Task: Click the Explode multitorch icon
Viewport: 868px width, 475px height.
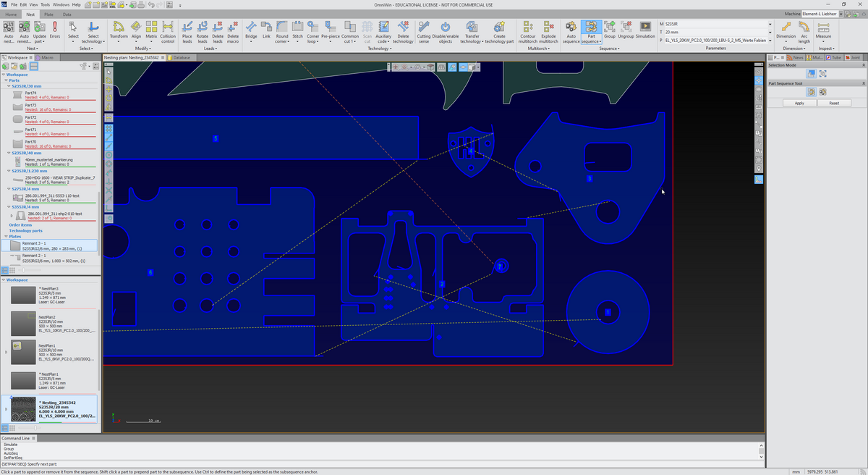Action: pos(548,26)
